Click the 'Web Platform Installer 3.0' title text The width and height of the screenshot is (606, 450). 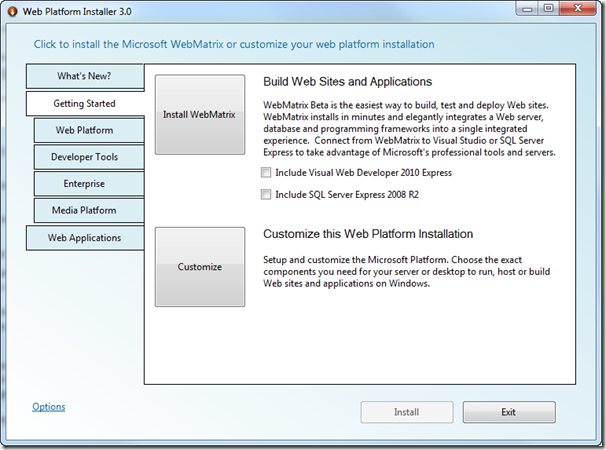coord(77,12)
